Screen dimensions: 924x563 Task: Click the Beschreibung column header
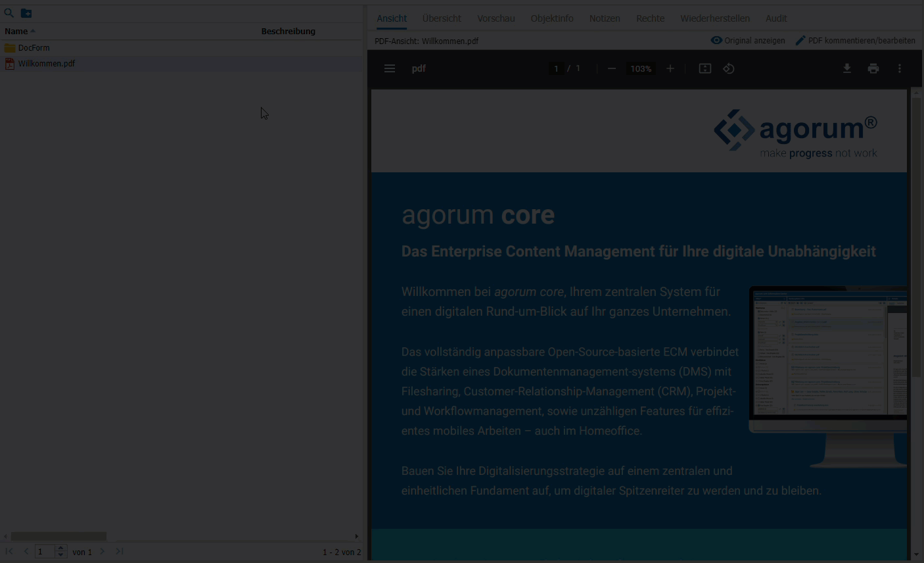point(288,31)
